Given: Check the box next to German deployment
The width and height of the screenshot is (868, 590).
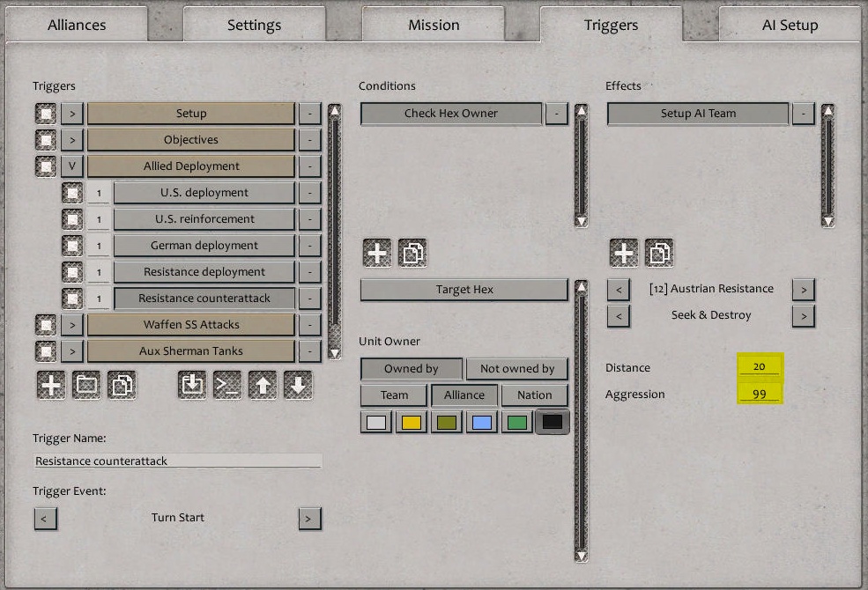Looking at the screenshot, I should [71, 245].
